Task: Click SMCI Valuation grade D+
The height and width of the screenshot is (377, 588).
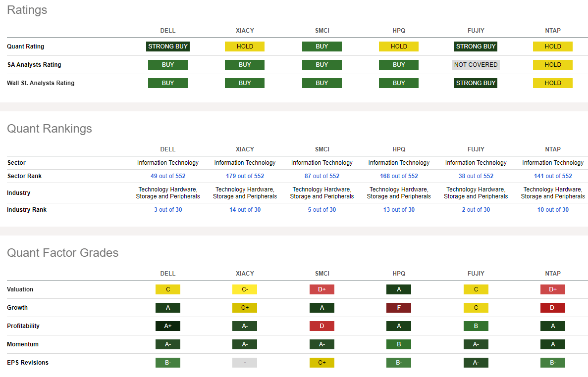Action: [322, 289]
